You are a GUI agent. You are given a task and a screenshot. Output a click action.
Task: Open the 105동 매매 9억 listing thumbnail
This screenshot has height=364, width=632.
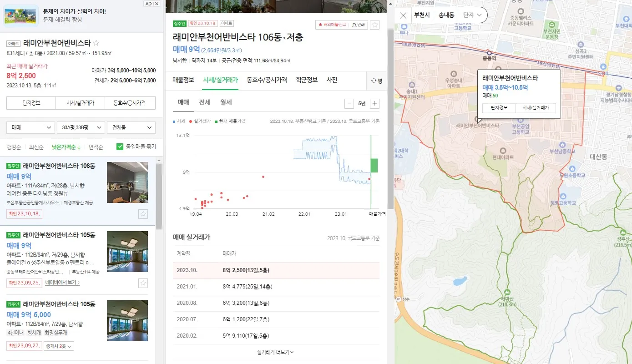(x=127, y=252)
